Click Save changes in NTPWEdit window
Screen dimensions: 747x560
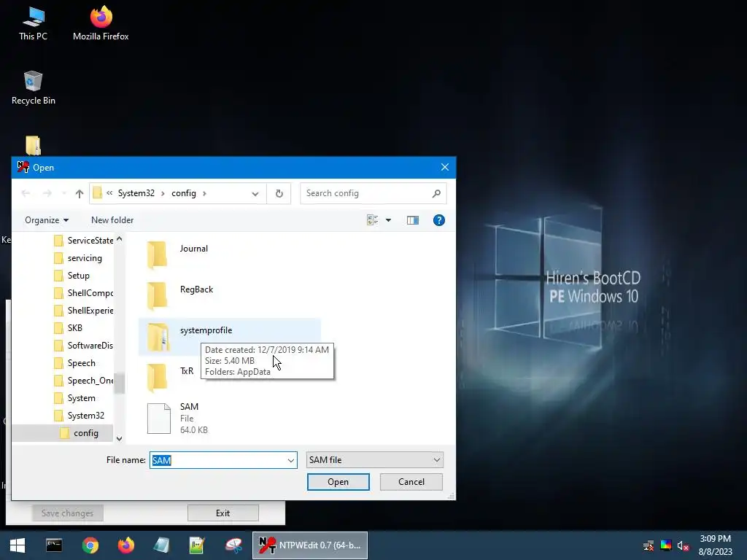pyautogui.click(x=67, y=513)
